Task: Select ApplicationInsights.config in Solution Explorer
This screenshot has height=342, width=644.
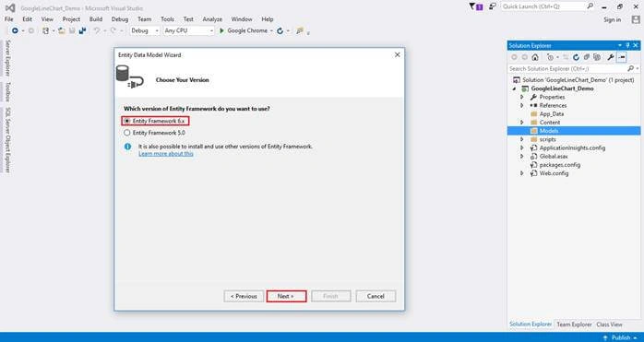Action: [x=572, y=147]
